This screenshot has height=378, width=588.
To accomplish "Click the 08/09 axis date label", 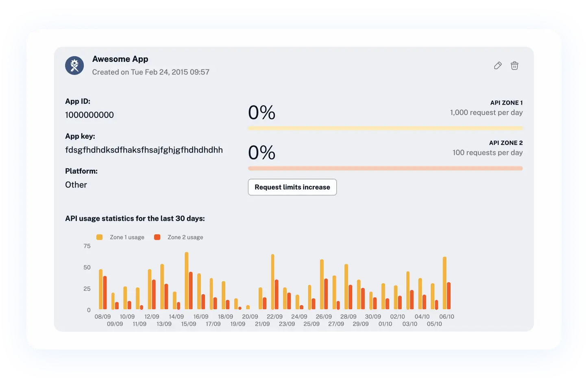I will (x=102, y=317).
